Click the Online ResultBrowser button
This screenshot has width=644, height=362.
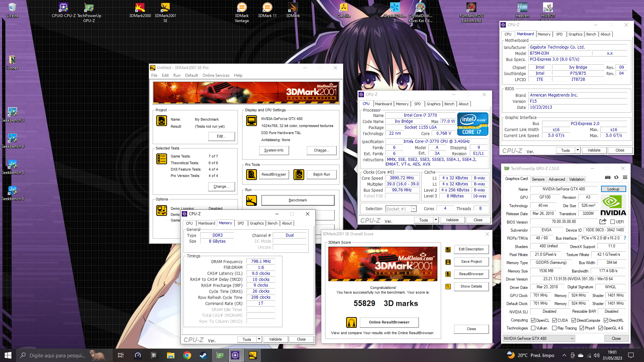click(389, 322)
